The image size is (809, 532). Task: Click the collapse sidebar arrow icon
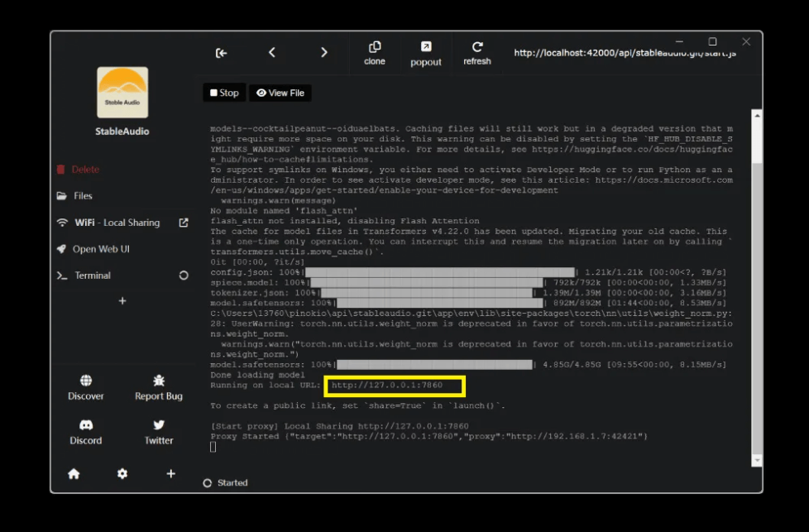click(x=222, y=53)
